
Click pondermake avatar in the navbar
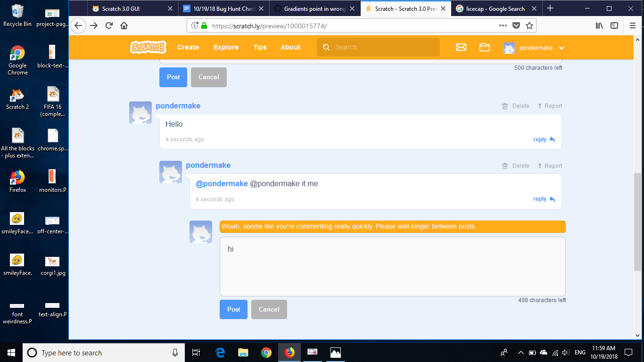coord(509,48)
